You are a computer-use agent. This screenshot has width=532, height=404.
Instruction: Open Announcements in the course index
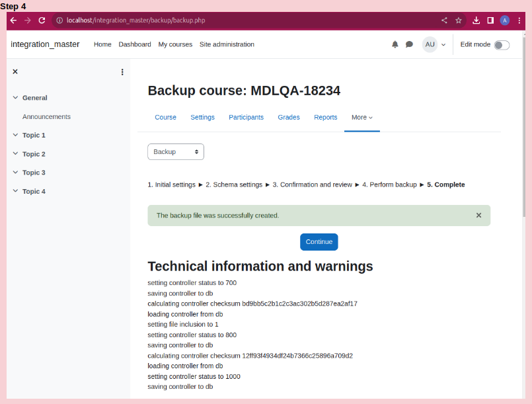click(46, 117)
